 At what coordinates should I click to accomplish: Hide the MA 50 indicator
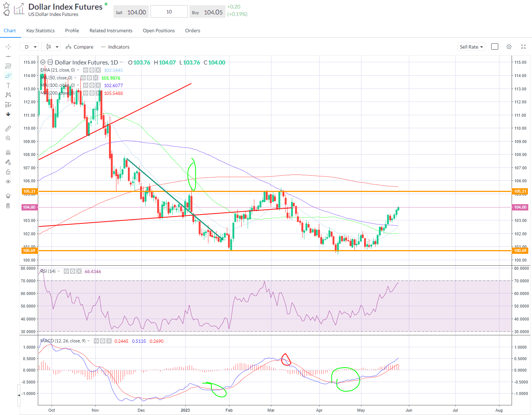(83, 78)
